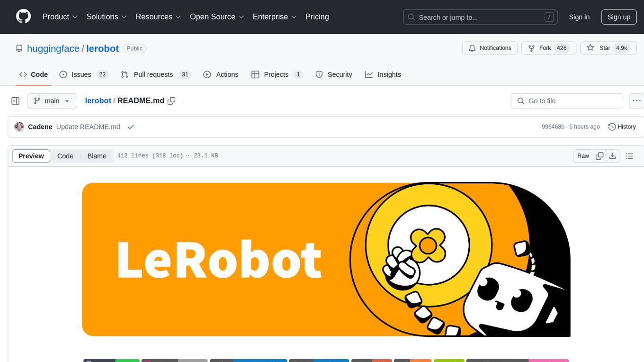This screenshot has width=644, height=362.
Task: View the 4.9k stargazers count
Action: pos(621,48)
